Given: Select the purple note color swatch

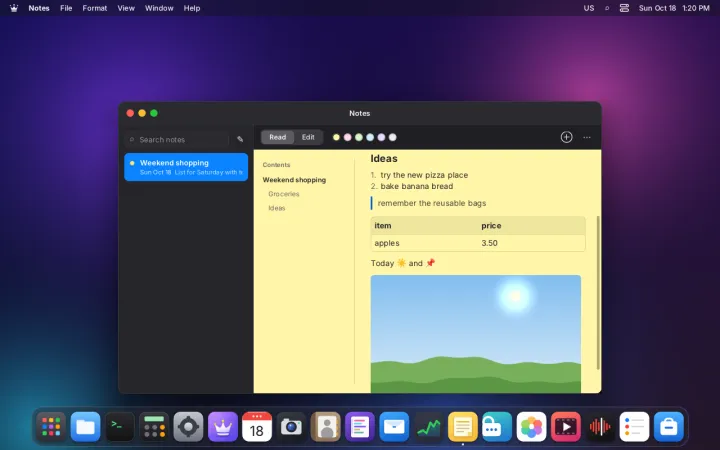Looking at the screenshot, I should coord(381,137).
